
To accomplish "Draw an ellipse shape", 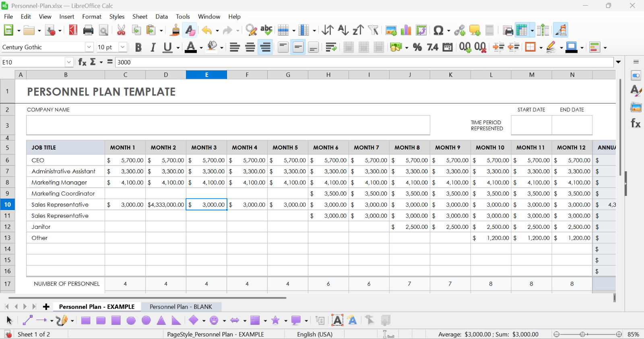I will (131, 320).
